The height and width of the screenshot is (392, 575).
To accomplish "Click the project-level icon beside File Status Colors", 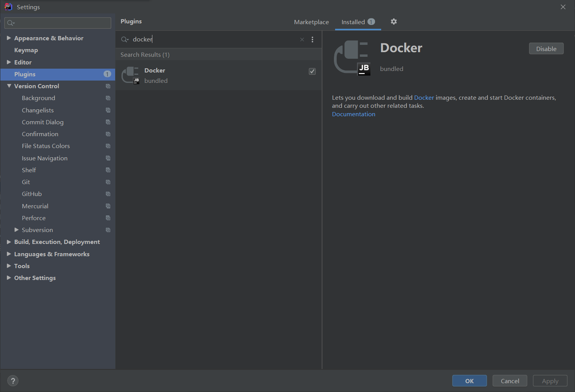I will 108,146.
